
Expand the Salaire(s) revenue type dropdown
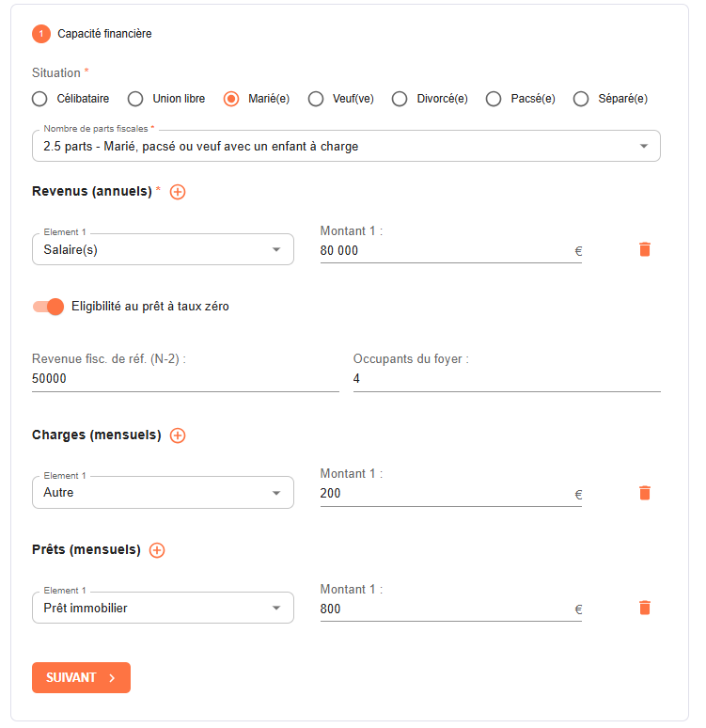click(163, 250)
